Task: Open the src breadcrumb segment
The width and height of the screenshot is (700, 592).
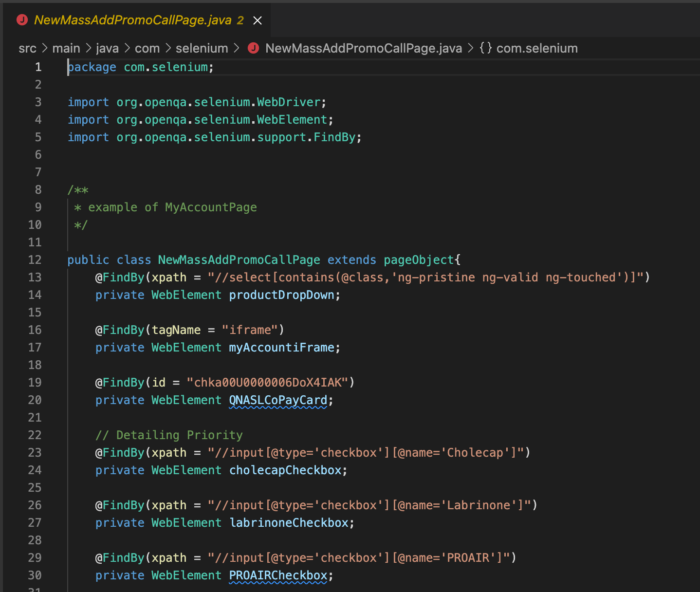Action: [x=27, y=48]
